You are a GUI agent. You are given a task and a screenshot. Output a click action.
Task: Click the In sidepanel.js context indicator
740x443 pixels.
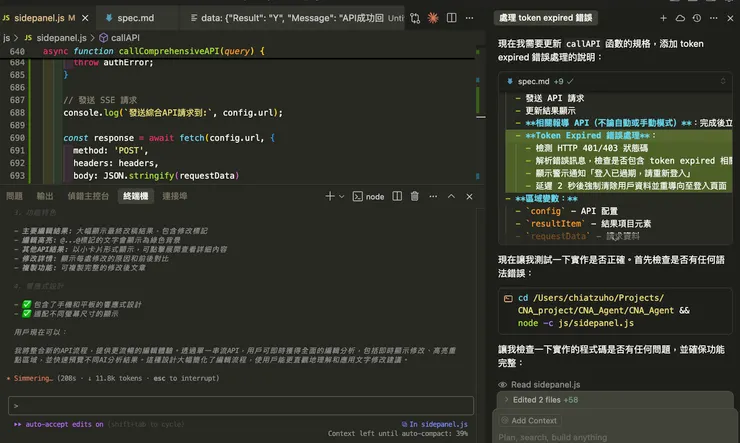[435, 424]
